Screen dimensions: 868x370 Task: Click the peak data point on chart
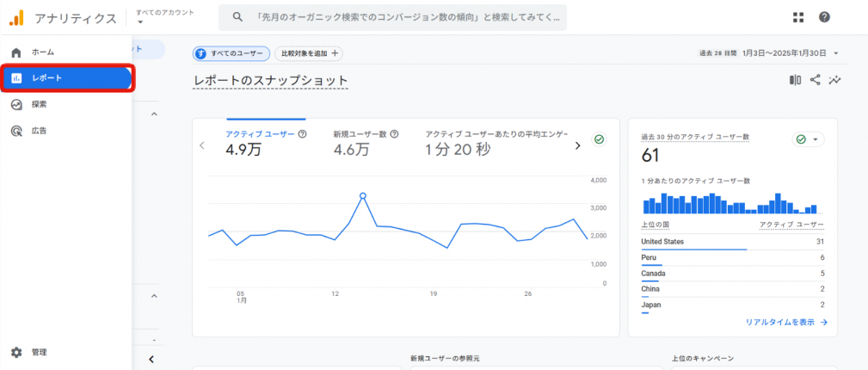tap(363, 196)
